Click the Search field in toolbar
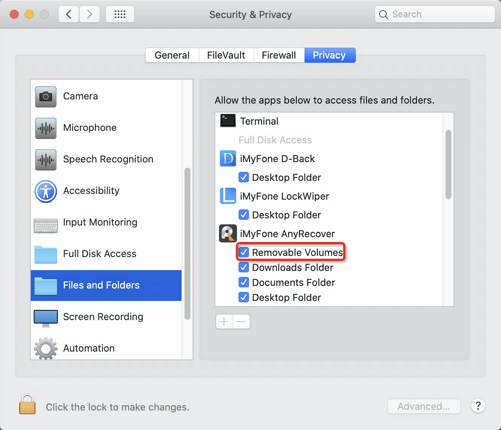501x430 pixels. point(435,14)
